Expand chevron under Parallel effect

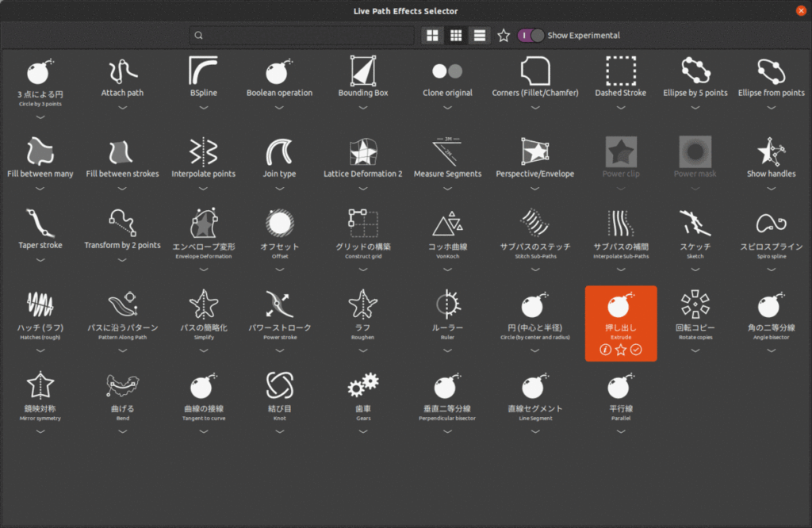pyautogui.click(x=620, y=431)
